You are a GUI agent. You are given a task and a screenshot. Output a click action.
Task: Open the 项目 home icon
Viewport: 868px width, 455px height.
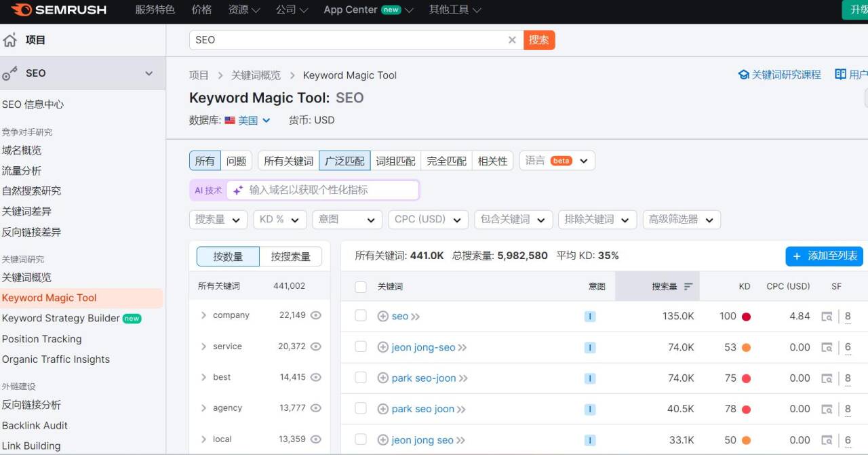tap(10, 40)
